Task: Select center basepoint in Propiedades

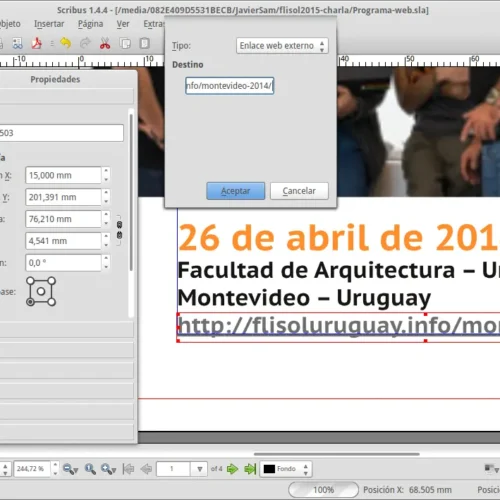Action: point(41,291)
